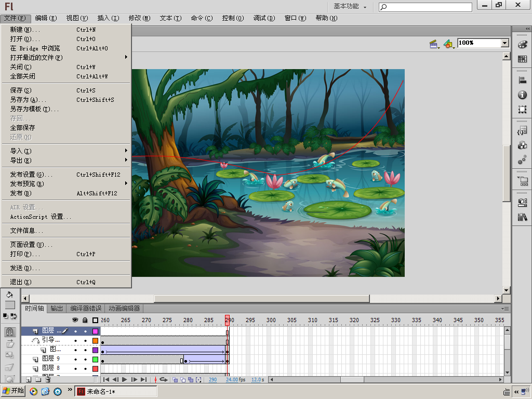Click the modify onion markers icon
Image resolution: width=532 pixels, height=399 pixels.
pos(198,380)
